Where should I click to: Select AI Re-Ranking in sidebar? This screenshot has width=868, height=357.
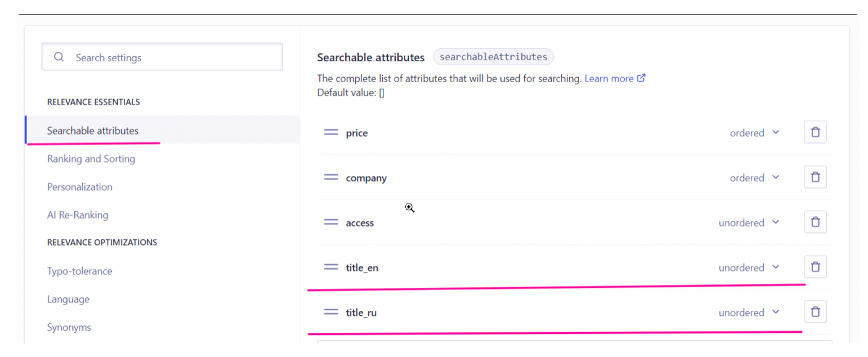click(x=78, y=215)
